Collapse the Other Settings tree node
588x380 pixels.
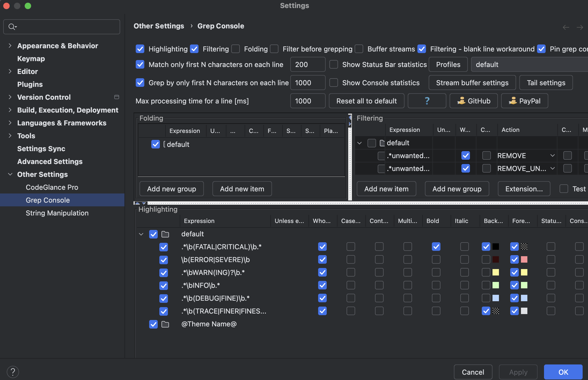[x=10, y=174]
